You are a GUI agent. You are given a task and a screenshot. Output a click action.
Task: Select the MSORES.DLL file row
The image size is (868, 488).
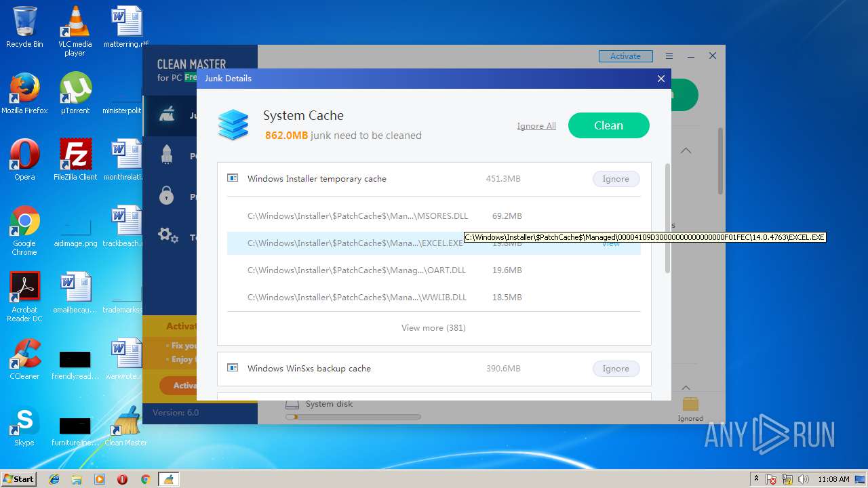434,216
